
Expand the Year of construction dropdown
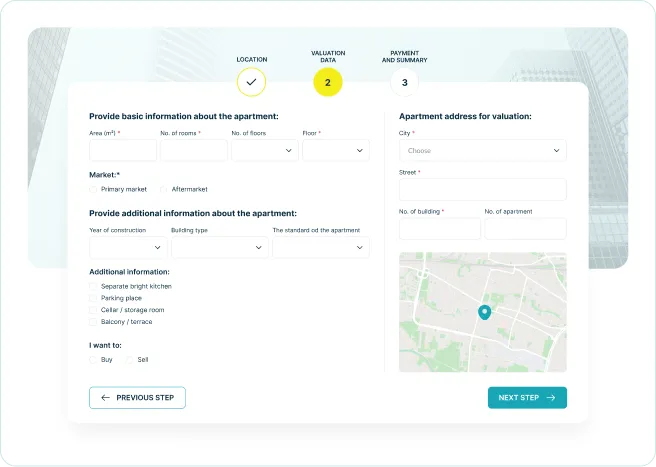tap(128, 247)
